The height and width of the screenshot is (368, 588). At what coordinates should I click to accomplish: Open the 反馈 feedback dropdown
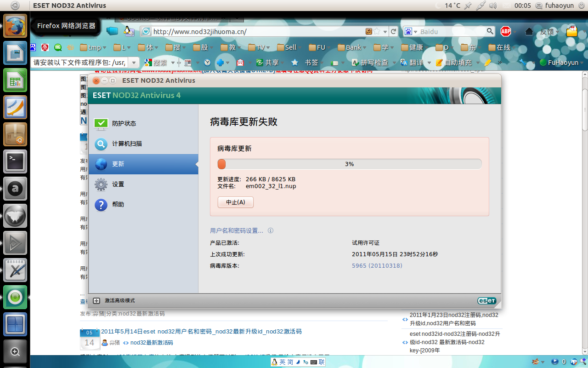(x=549, y=32)
